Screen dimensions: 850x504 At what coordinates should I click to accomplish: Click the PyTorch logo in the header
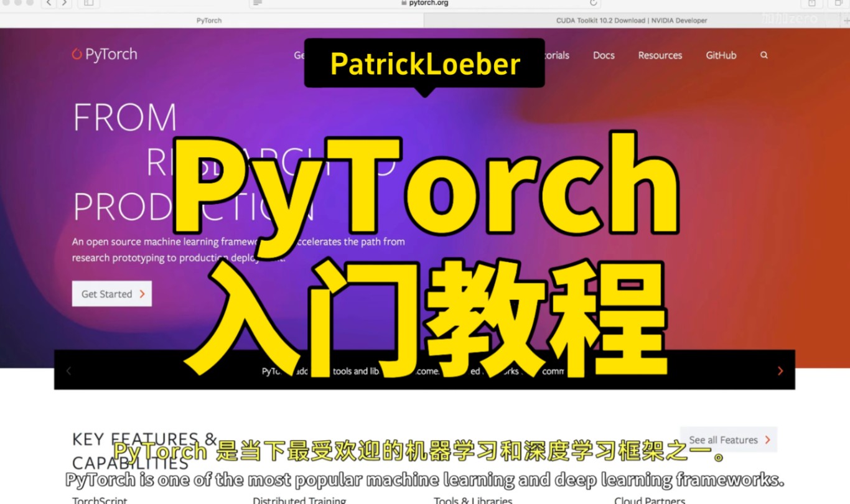pyautogui.click(x=105, y=55)
